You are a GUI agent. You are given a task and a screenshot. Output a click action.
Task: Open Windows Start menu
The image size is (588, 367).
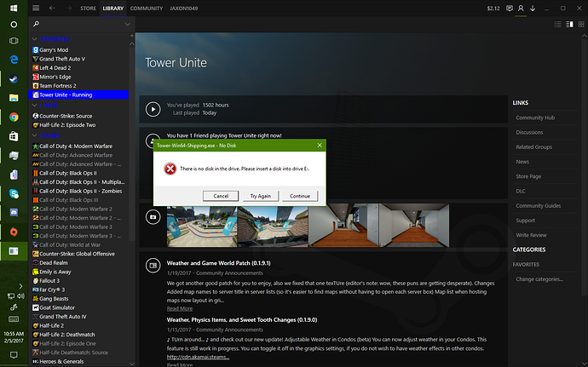tap(14, 8)
